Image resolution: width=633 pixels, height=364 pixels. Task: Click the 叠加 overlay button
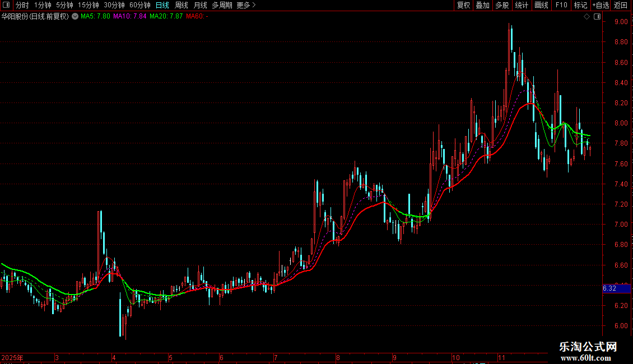tap(482, 5)
